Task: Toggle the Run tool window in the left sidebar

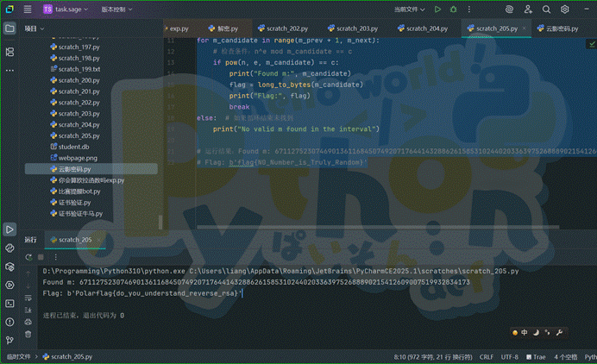Action: [x=9, y=229]
